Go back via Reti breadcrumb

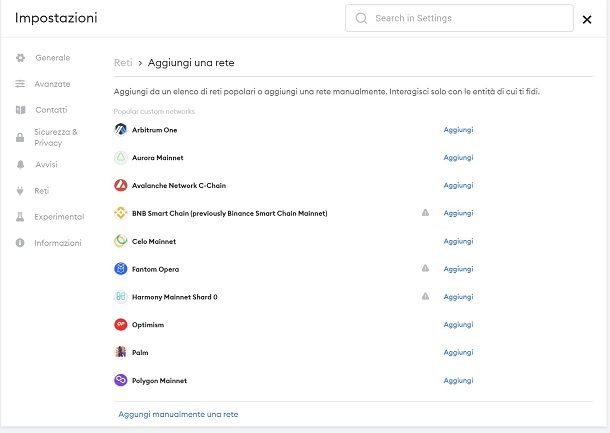tap(123, 63)
